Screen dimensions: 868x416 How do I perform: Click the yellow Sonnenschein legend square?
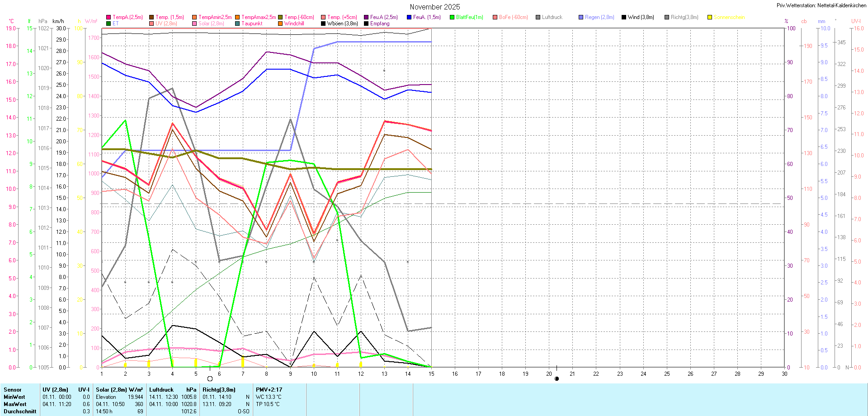(710, 17)
